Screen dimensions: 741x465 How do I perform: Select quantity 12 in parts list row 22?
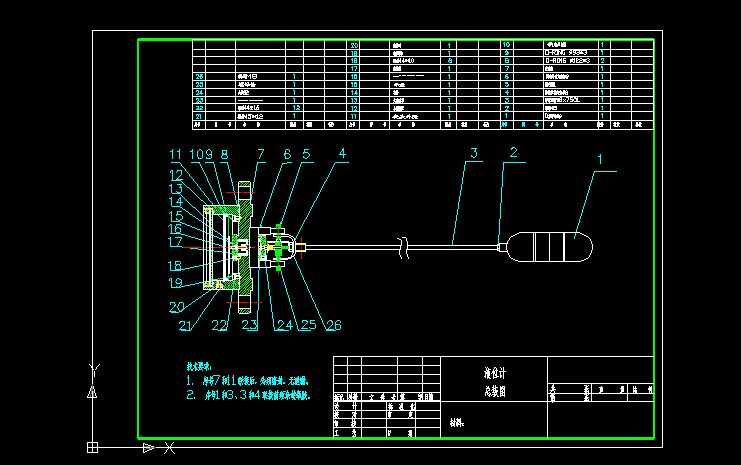296,108
